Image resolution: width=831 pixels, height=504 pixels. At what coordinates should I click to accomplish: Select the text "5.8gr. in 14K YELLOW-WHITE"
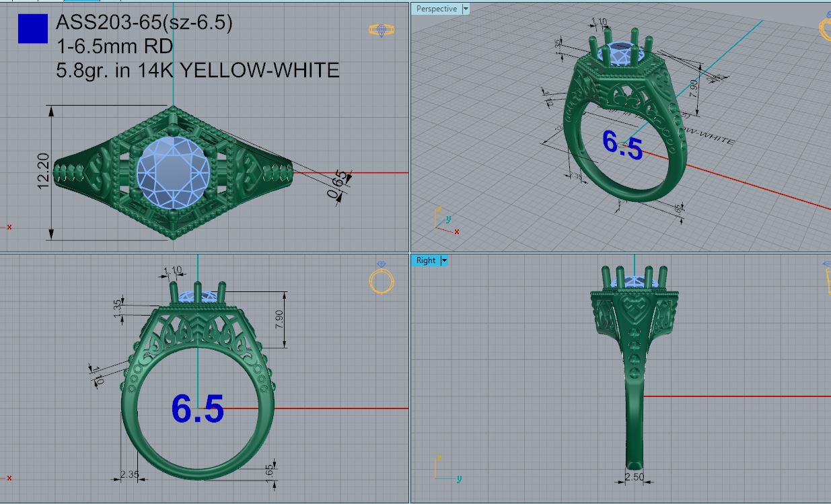198,70
